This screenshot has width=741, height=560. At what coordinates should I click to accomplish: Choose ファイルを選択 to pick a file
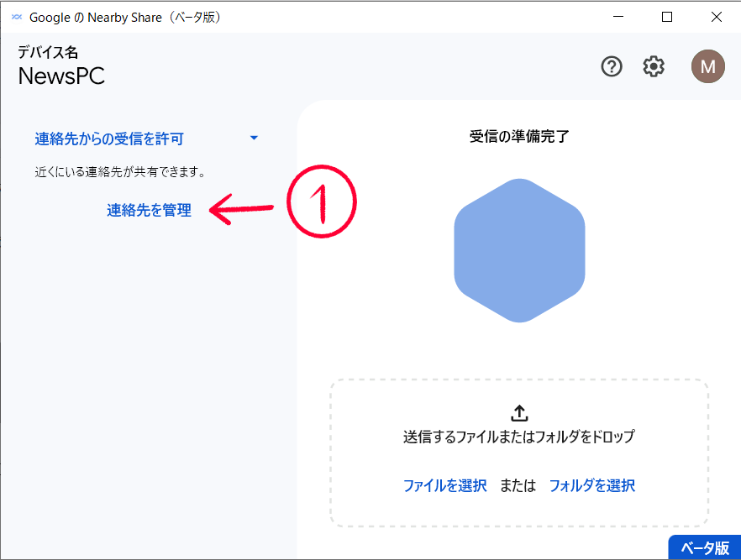point(444,485)
